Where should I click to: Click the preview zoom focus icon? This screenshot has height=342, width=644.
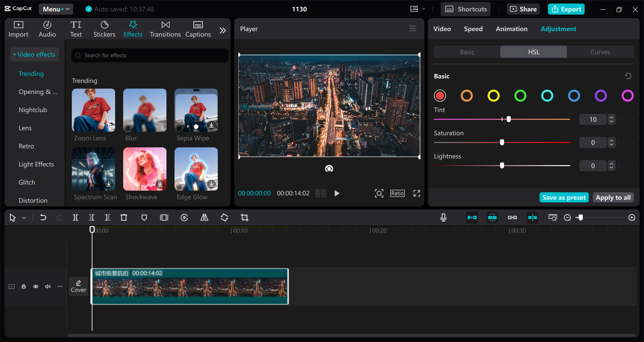click(x=379, y=193)
